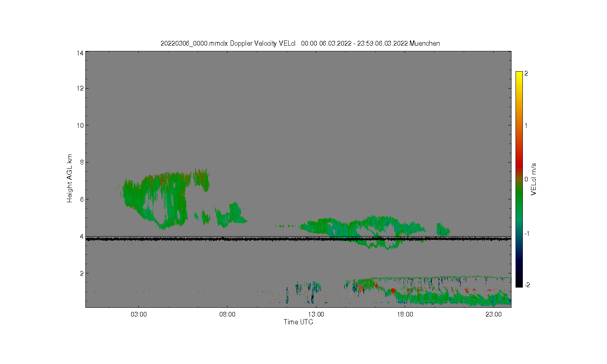Click the height tick label "6"

81,199
